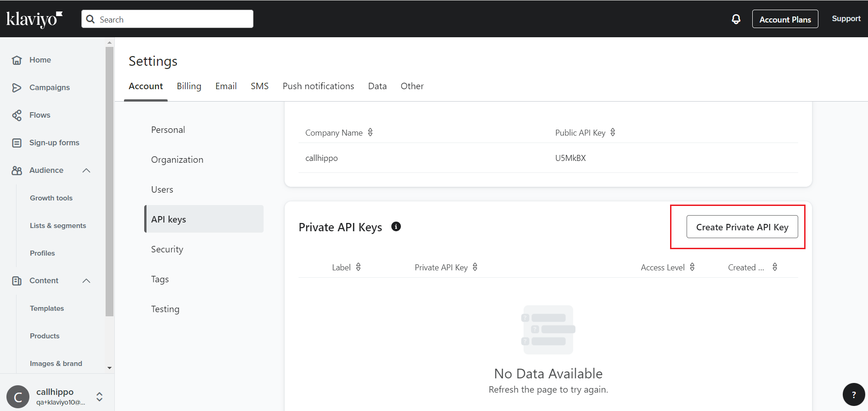This screenshot has height=411, width=868.
Task: Open Testing settings section
Action: [x=204, y=309]
